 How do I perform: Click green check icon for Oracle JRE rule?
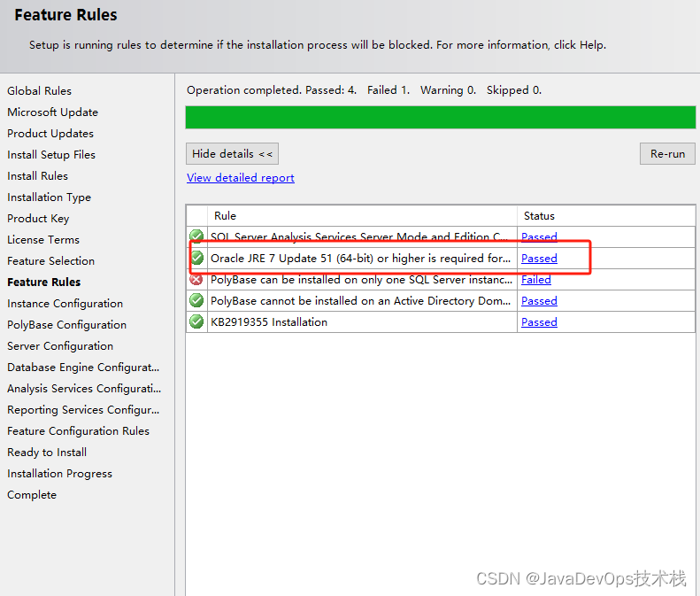[x=196, y=258]
